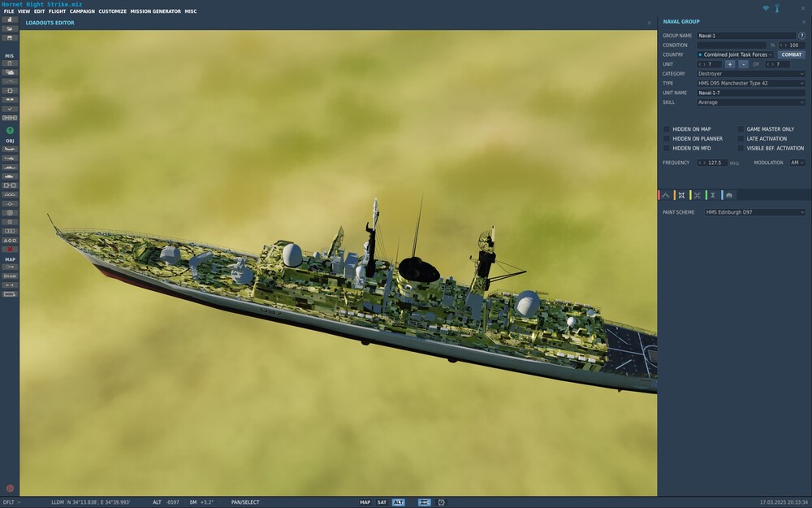Click the minus button to remove unit
The height and width of the screenshot is (508, 812).
[x=743, y=64]
